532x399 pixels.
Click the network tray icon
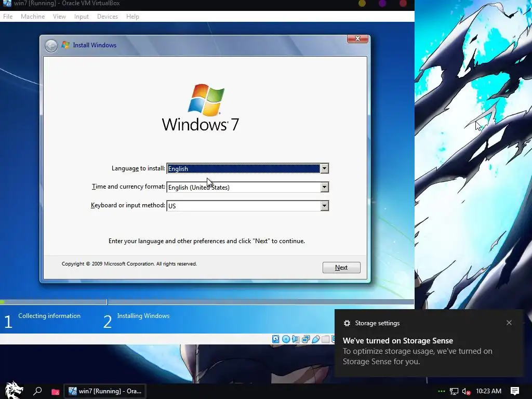click(454, 392)
